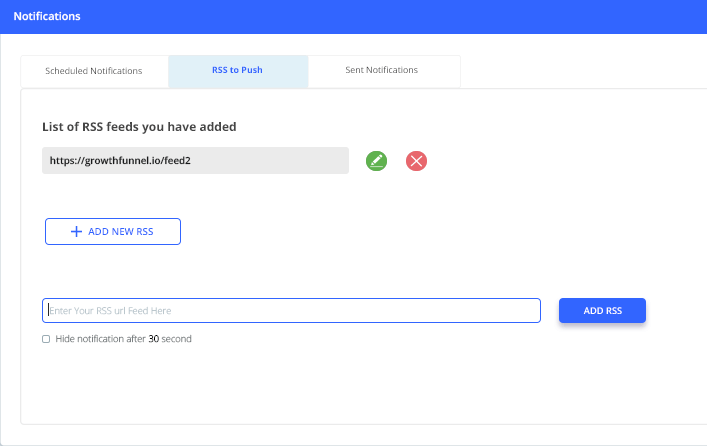Switch to the Scheduled Notifications tab
707x446 pixels.
(94, 71)
